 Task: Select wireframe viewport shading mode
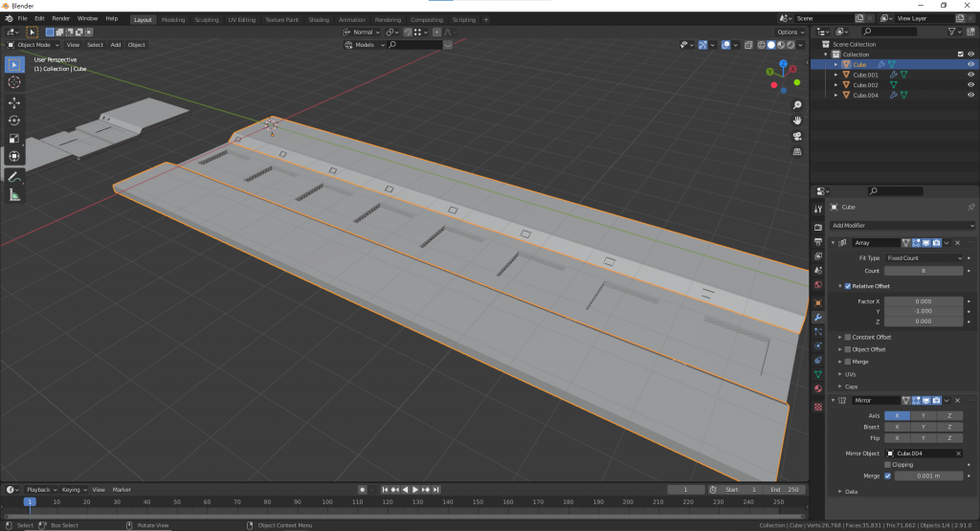pos(761,45)
